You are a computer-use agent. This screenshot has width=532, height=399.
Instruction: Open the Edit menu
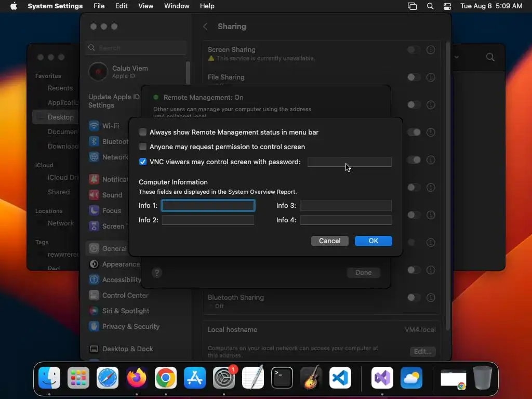tap(121, 6)
